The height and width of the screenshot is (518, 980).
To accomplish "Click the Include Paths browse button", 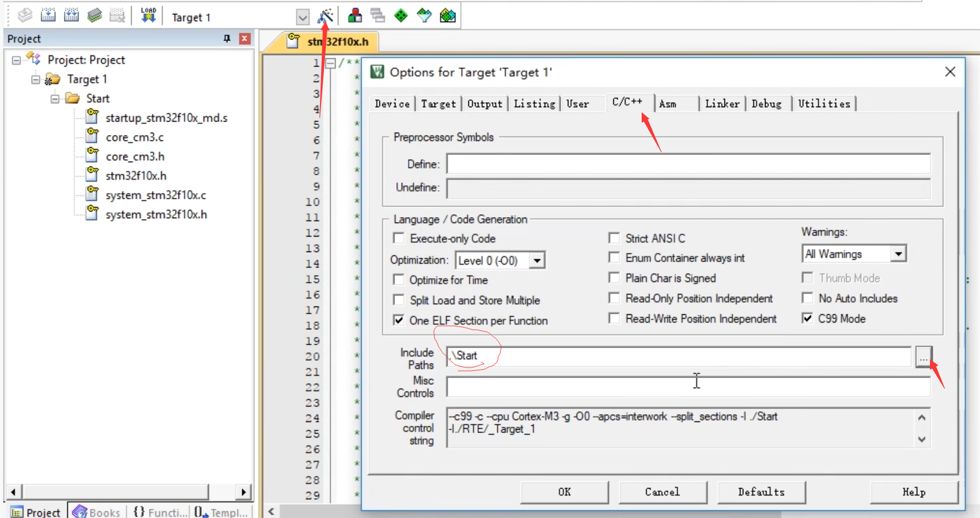I will click(923, 357).
